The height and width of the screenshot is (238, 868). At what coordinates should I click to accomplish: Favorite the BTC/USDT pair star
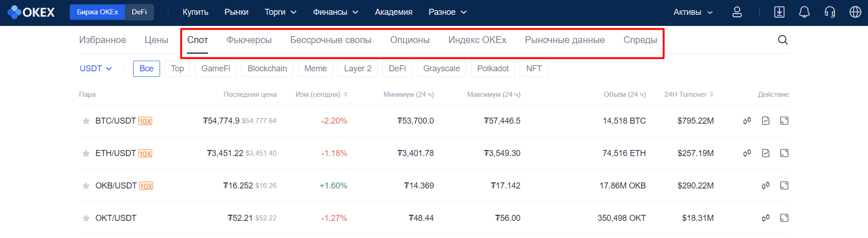coord(86,121)
